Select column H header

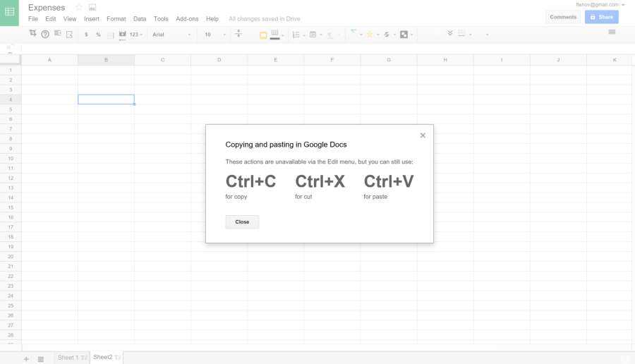pyautogui.click(x=445, y=60)
